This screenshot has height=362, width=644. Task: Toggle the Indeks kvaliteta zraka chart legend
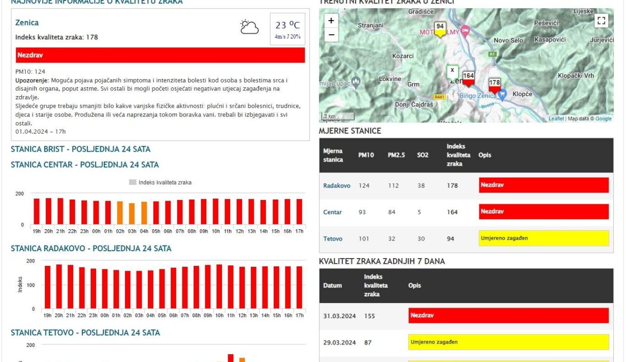click(x=160, y=182)
